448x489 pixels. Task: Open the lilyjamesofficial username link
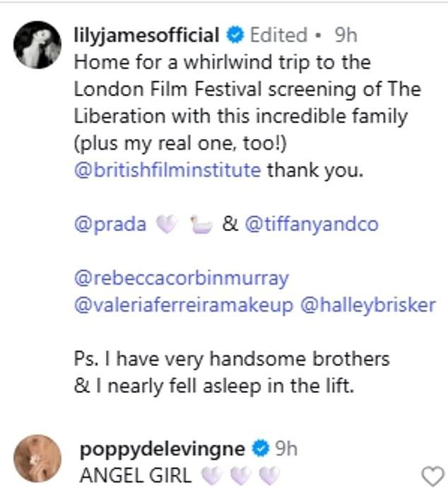click(146, 35)
